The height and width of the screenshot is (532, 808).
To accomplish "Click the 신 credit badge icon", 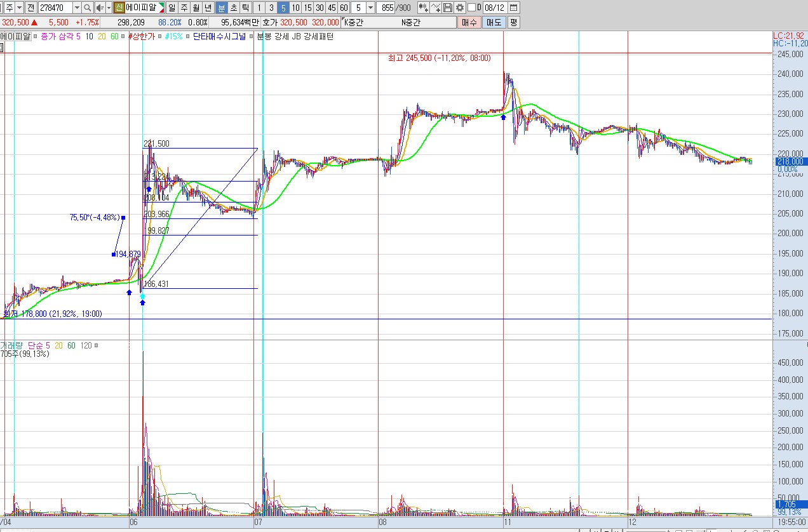I will click(x=119, y=8).
